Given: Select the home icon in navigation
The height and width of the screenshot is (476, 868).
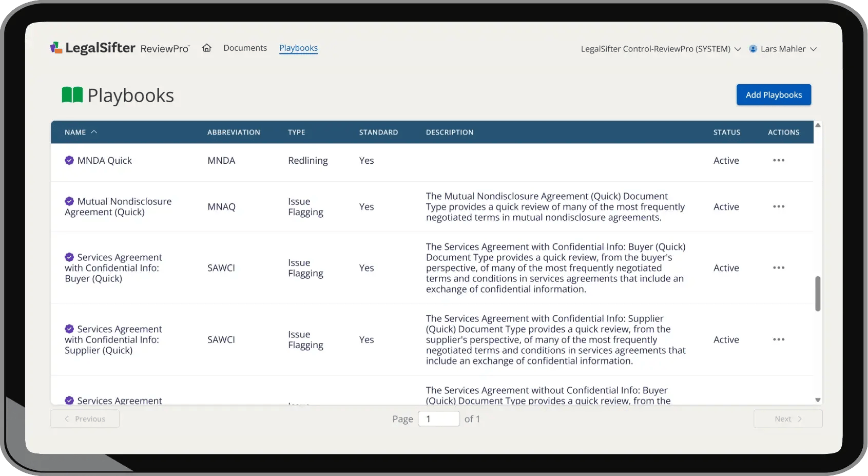Looking at the screenshot, I should click(207, 47).
